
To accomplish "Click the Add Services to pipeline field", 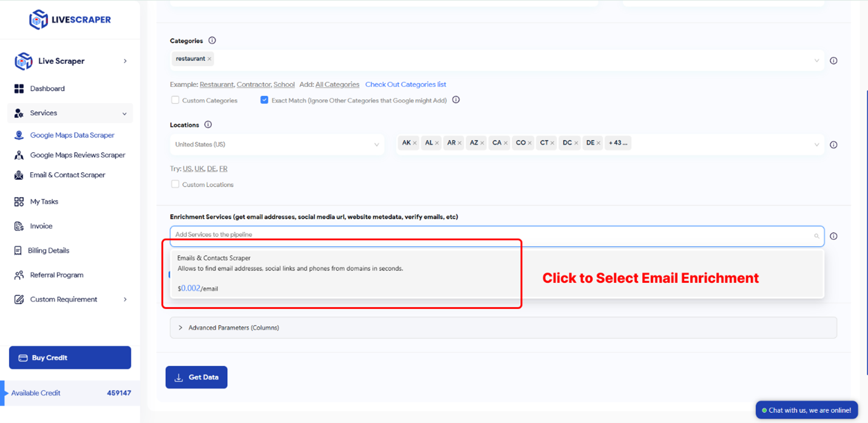I will pos(497,236).
